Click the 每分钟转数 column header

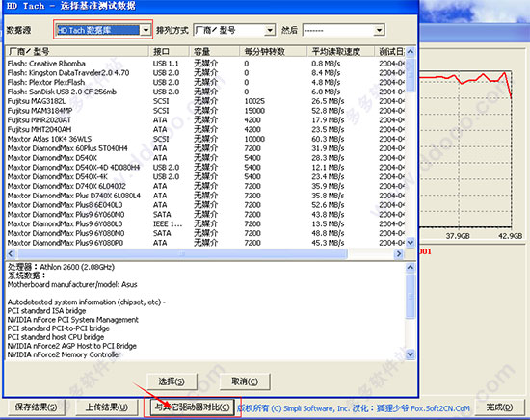(273, 52)
